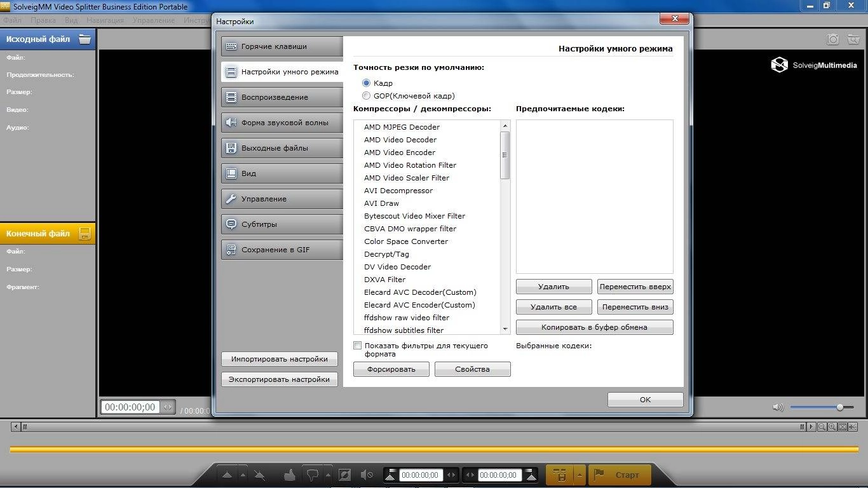Click set start marker icon
Image resolution: width=868 pixels, height=488 pixels.
(x=390, y=475)
